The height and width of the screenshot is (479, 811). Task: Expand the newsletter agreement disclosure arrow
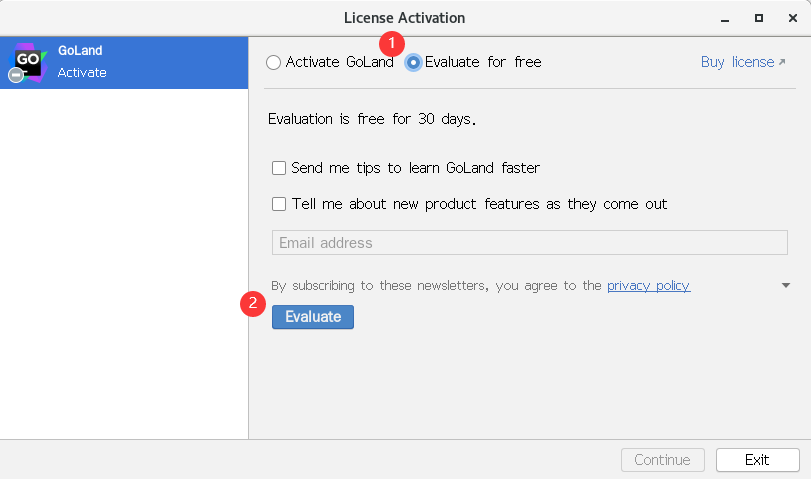tap(786, 286)
